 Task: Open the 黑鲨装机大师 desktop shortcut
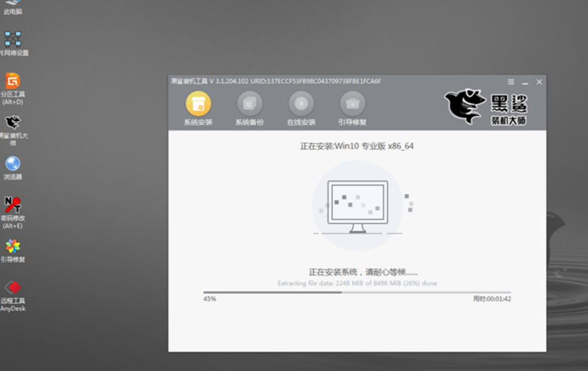tap(14, 130)
